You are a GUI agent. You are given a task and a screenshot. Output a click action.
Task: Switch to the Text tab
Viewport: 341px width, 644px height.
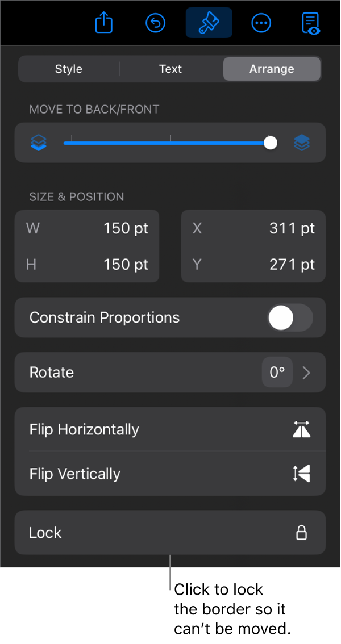pyautogui.click(x=170, y=69)
